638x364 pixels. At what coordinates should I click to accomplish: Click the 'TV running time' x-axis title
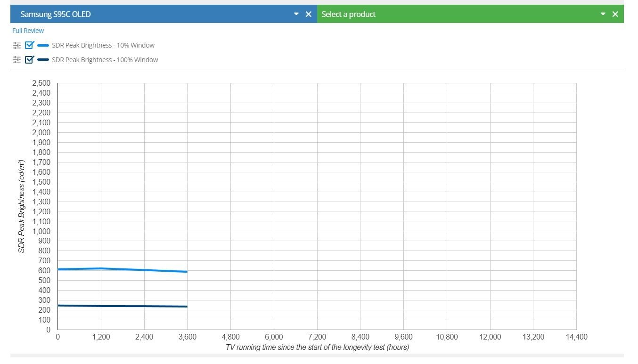tap(317, 348)
